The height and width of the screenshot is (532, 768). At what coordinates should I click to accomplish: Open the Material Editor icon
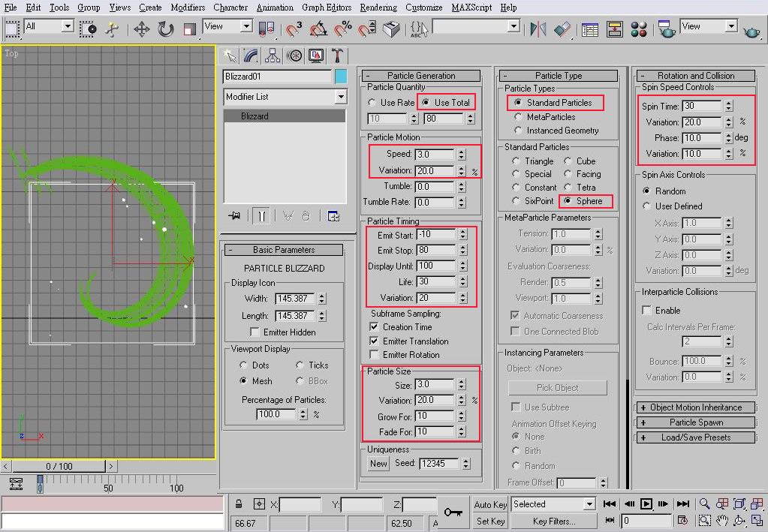[639, 29]
